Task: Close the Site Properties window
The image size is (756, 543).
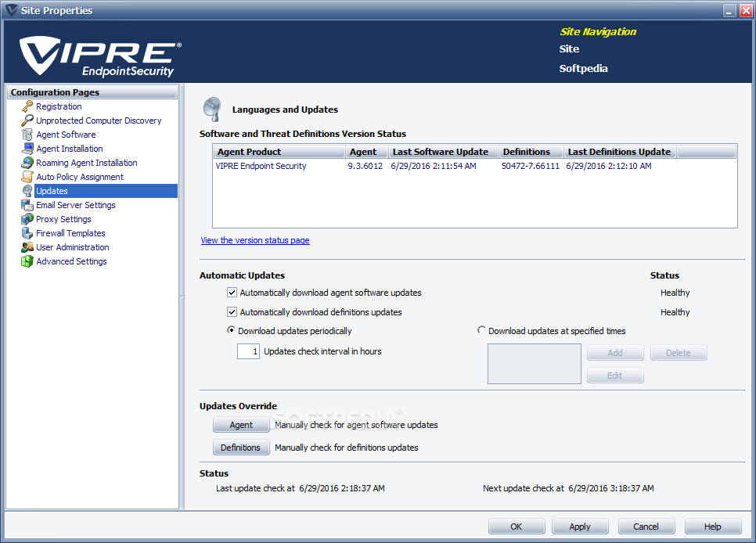Action: click(x=746, y=11)
